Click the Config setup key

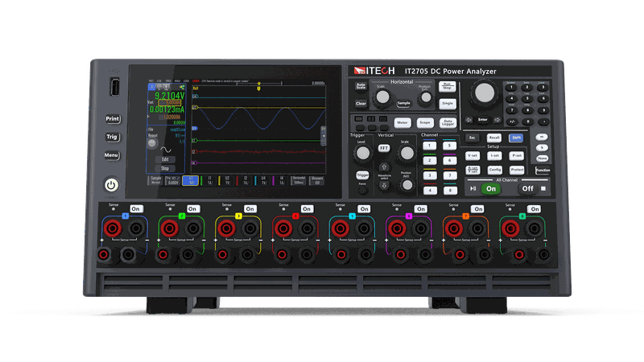pyautogui.click(x=494, y=170)
